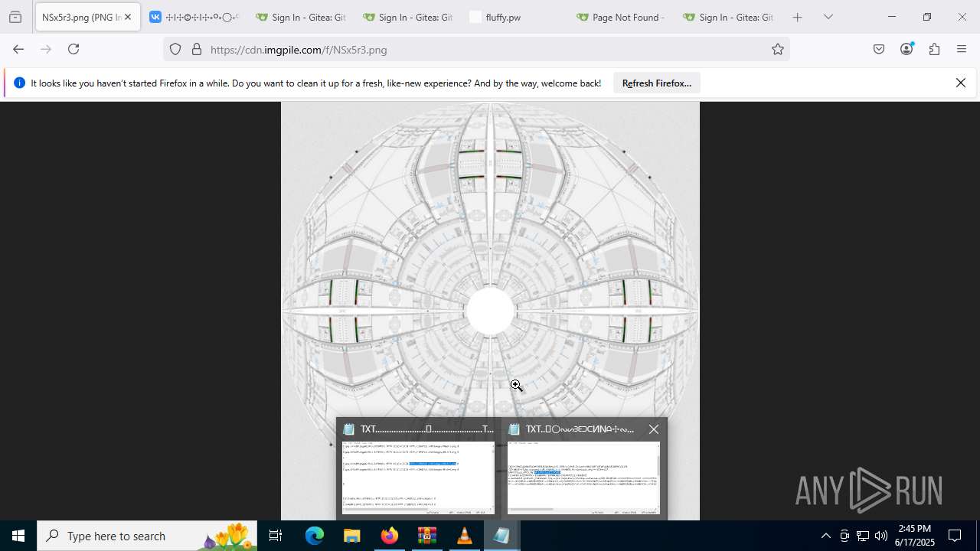Click the Notepad taskbar icon

pyautogui.click(x=501, y=536)
